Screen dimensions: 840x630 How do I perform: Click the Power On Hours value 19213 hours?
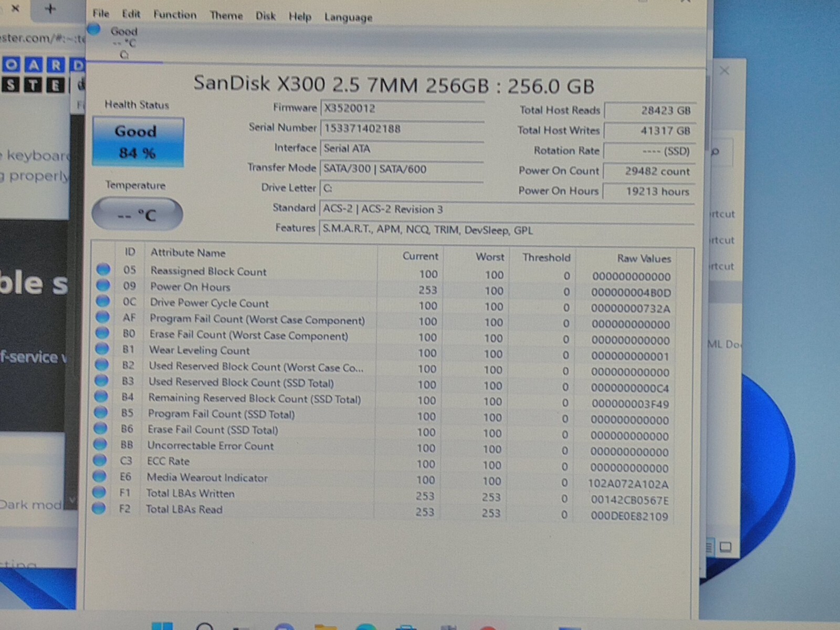pos(649,192)
